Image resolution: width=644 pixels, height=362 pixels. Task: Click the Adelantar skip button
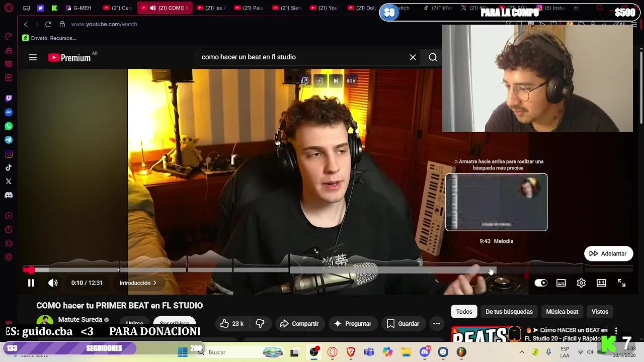pyautogui.click(x=608, y=254)
